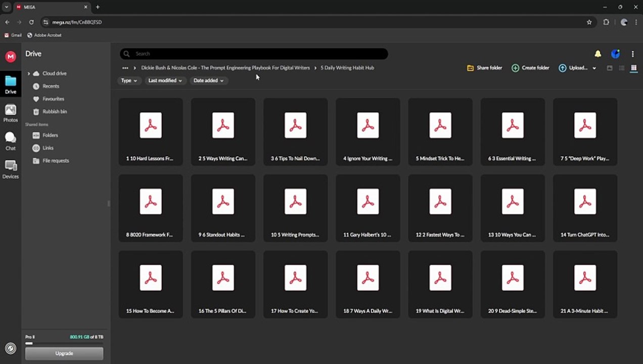Image resolution: width=643 pixels, height=364 pixels.
Task: Open the Type filter dropdown
Action: click(129, 80)
